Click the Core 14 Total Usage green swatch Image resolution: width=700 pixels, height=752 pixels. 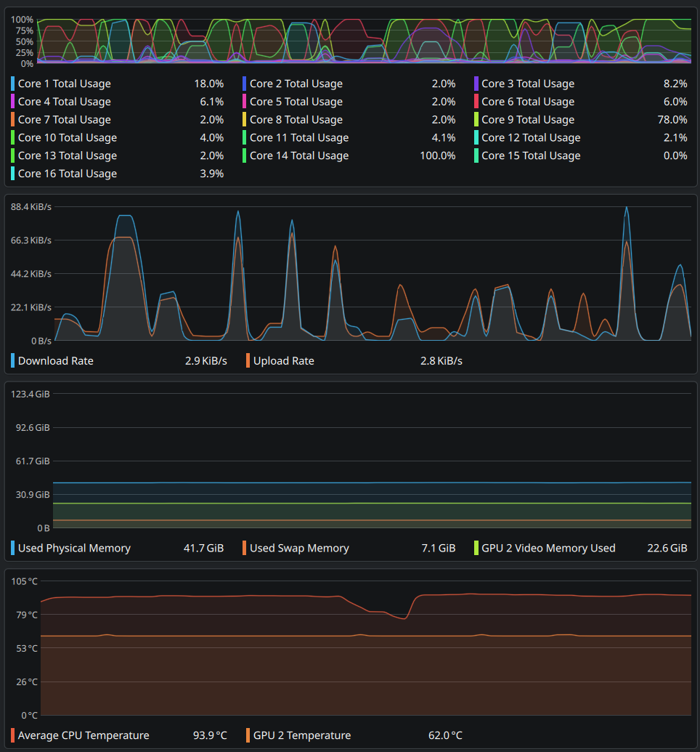pos(244,155)
